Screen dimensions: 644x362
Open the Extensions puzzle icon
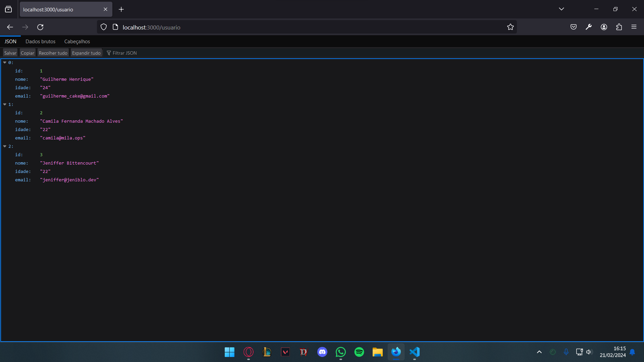[x=619, y=27]
